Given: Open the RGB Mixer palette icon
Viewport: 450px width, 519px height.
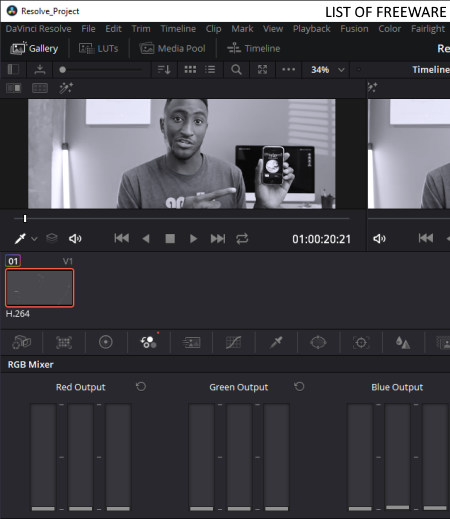Looking at the screenshot, I should [148, 342].
